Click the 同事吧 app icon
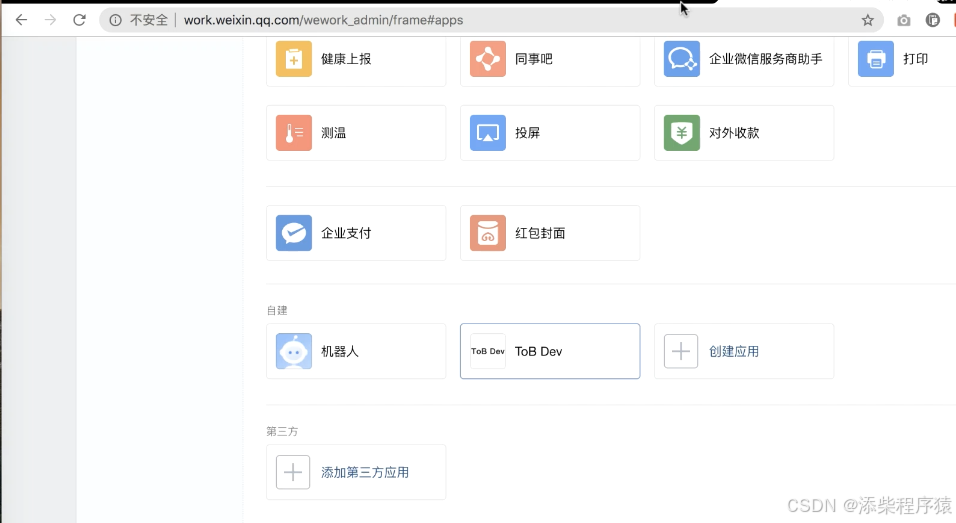 [x=488, y=59]
